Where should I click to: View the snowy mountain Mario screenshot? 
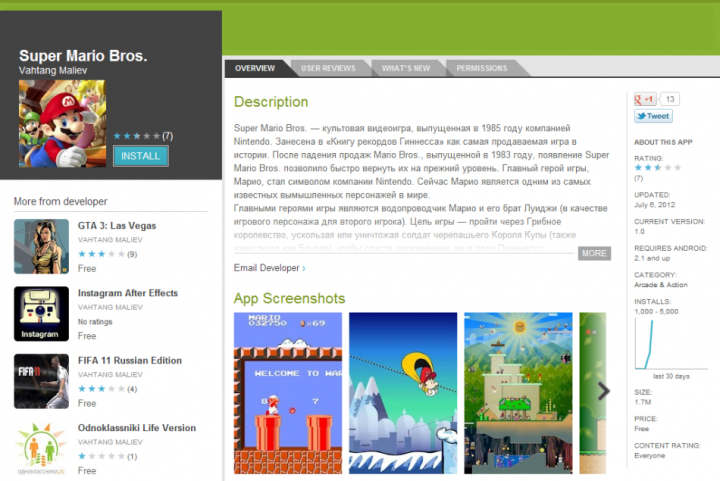point(403,393)
